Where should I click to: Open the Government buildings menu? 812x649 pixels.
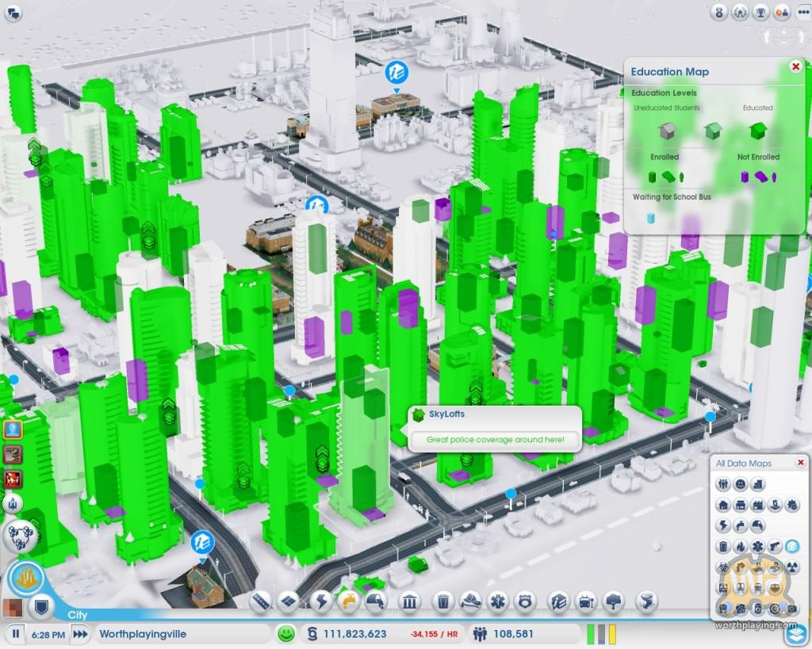coord(408,602)
